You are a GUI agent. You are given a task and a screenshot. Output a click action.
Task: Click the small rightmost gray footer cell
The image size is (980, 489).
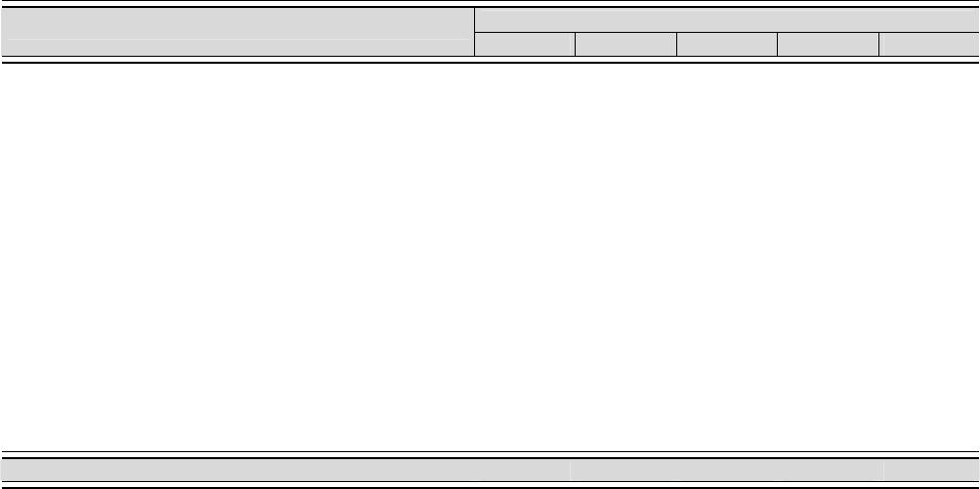[x=931, y=470]
